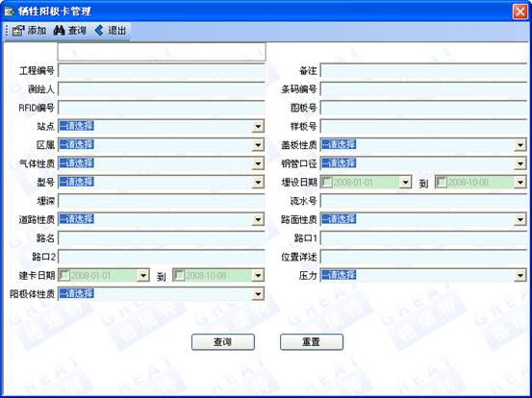Click the 工程编号 input field
Image resolution: width=532 pixels, height=398 pixels.
tap(162, 70)
